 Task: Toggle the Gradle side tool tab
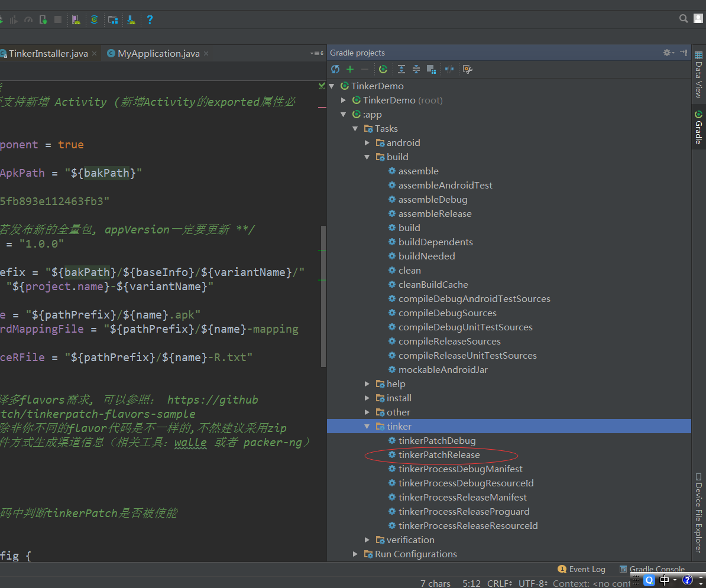point(698,127)
